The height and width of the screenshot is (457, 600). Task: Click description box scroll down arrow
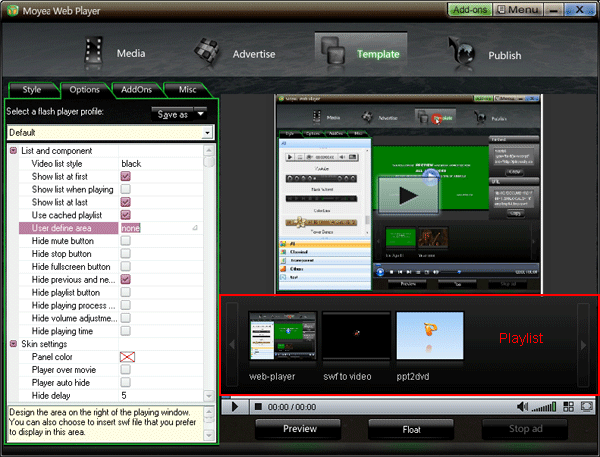coord(209,435)
